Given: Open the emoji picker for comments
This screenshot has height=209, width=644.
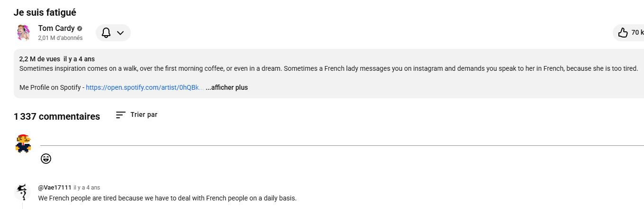Looking at the screenshot, I should [x=46, y=159].
